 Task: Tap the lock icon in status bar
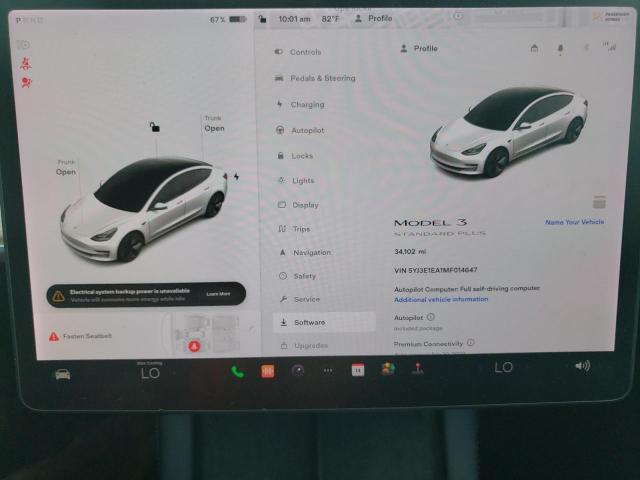pos(262,19)
